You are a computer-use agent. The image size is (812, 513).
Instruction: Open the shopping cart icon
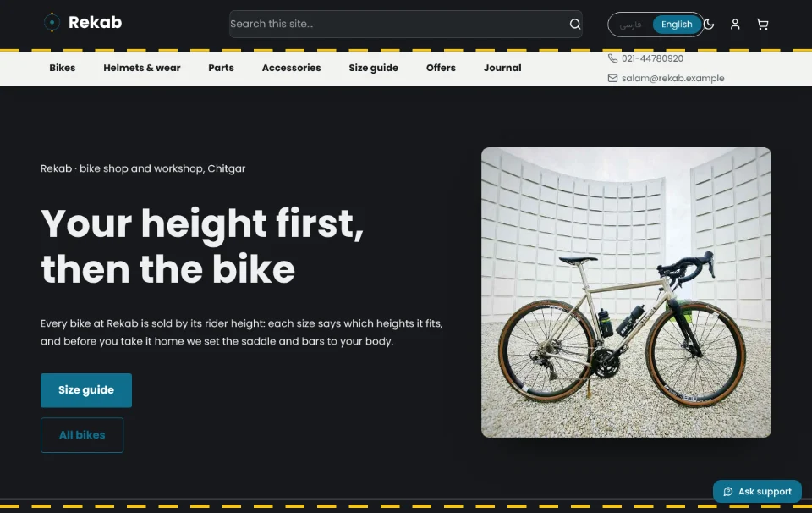coord(762,24)
